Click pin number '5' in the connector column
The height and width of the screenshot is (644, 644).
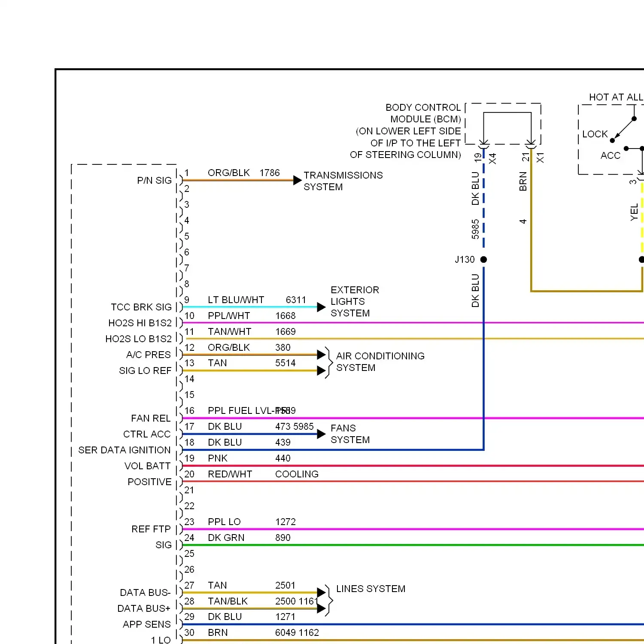186,236
